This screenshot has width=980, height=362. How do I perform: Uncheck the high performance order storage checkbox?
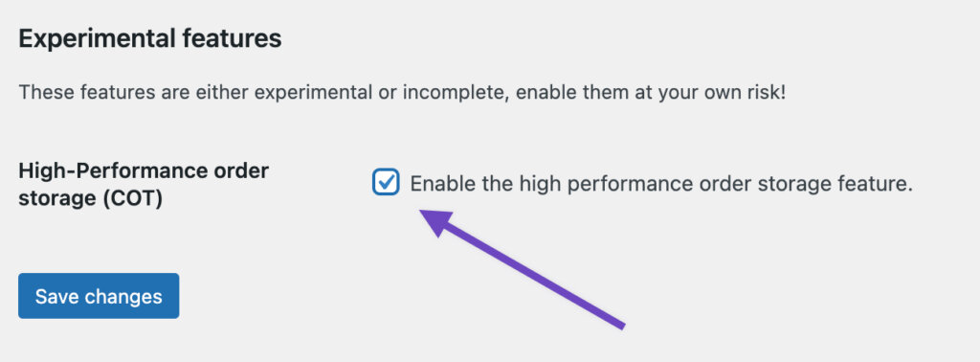click(386, 183)
